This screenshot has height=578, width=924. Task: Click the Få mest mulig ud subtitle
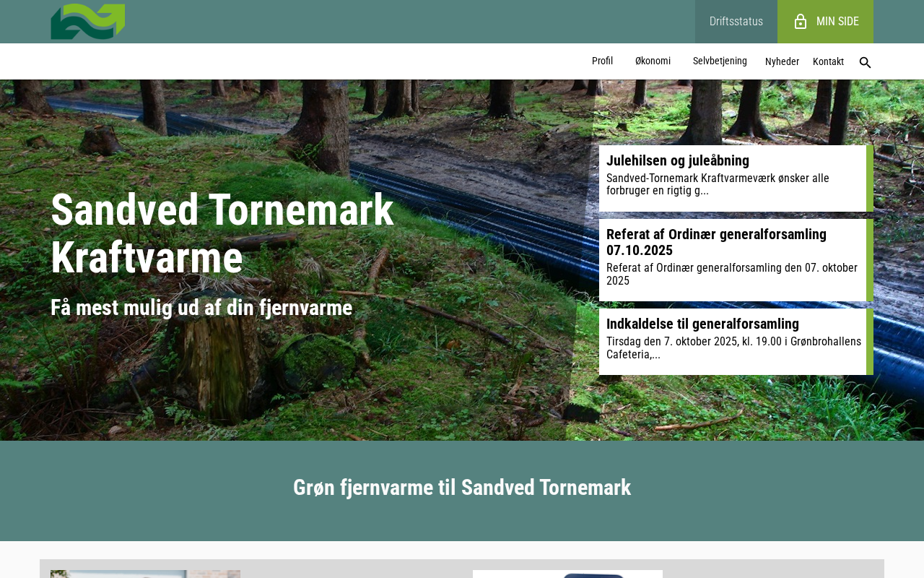(x=201, y=308)
